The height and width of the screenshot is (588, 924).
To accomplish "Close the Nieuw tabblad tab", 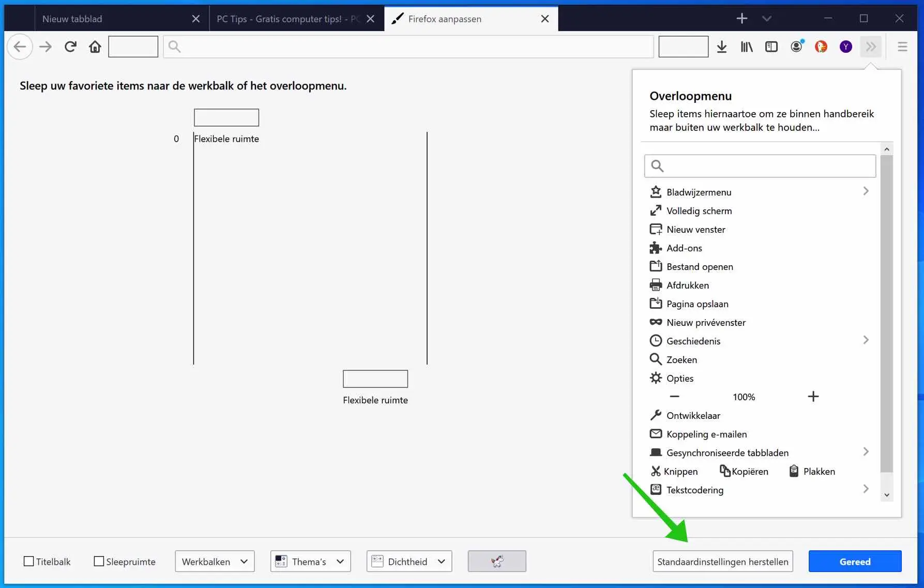I will click(x=196, y=19).
